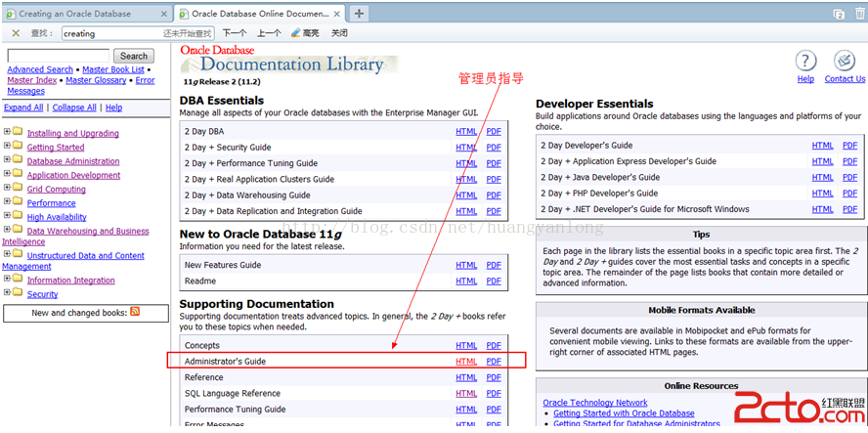Image resolution: width=868 pixels, height=433 pixels.
Task: Open HTML of SQL Language Reference
Action: point(466,394)
